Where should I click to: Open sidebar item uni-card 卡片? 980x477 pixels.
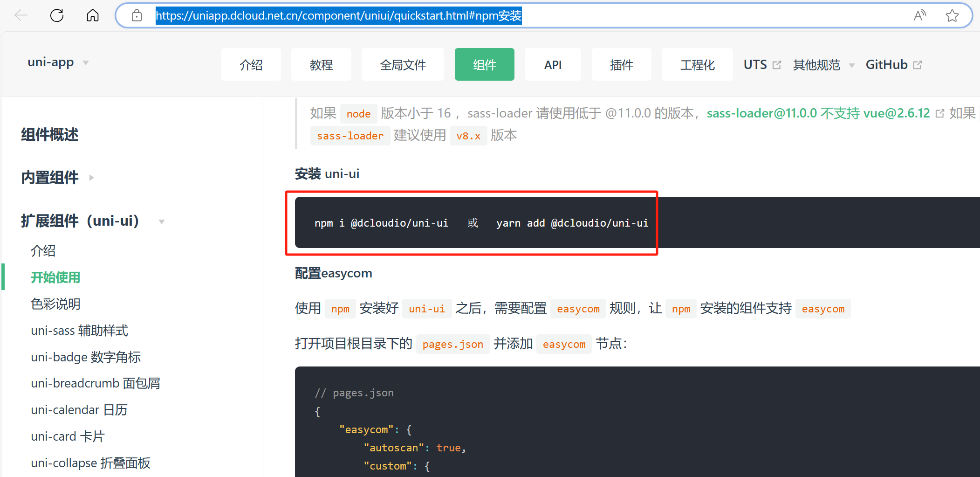[68, 436]
